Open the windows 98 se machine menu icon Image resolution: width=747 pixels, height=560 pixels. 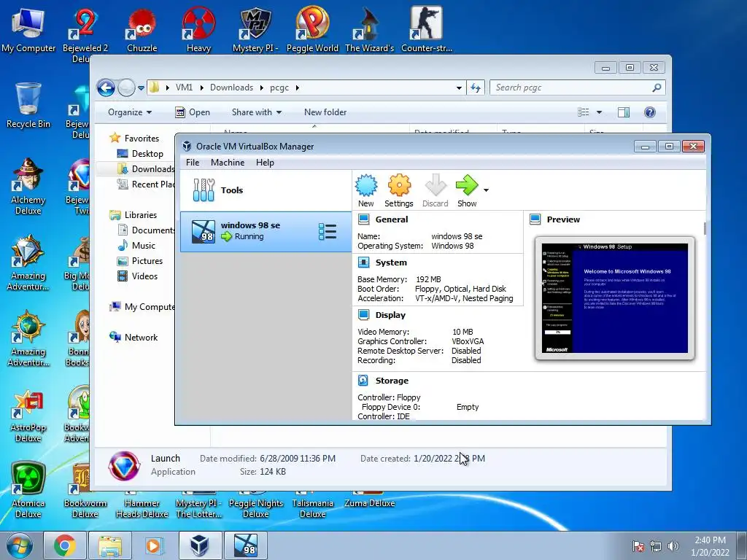(x=328, y=231)
